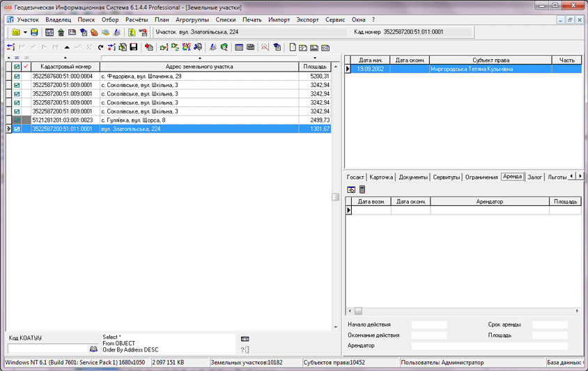This screenshot has width=588, height=371.
Task: Click the colorful starburst toolbar icon
Action: pos(187,47)
